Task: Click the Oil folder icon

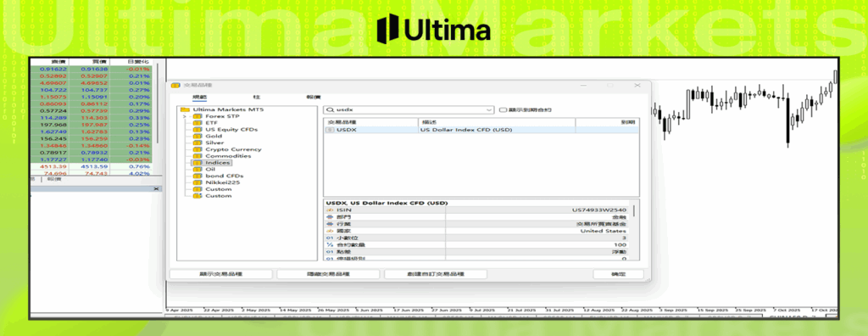Action: click(198, 169)
